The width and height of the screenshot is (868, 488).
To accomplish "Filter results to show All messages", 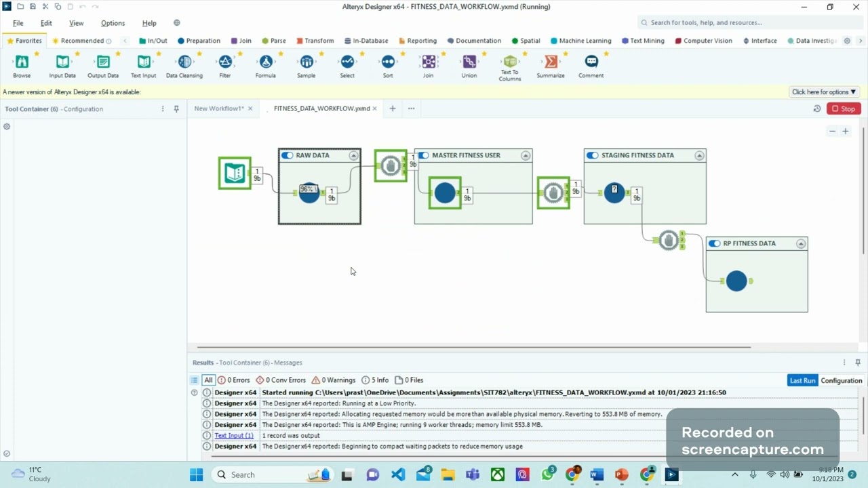I will pyautogui.click(x=208, y=380).
